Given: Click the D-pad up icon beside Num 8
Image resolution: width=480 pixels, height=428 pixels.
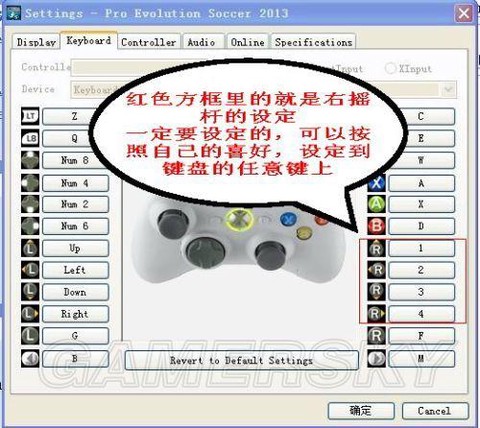Looking at the screenshot, I should (x=30, y=160).
